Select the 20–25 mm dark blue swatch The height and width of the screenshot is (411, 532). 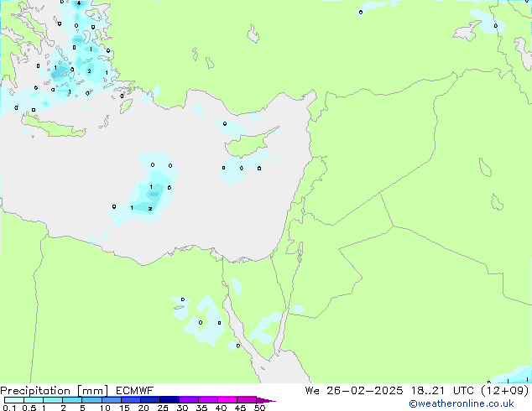[149, 400]
